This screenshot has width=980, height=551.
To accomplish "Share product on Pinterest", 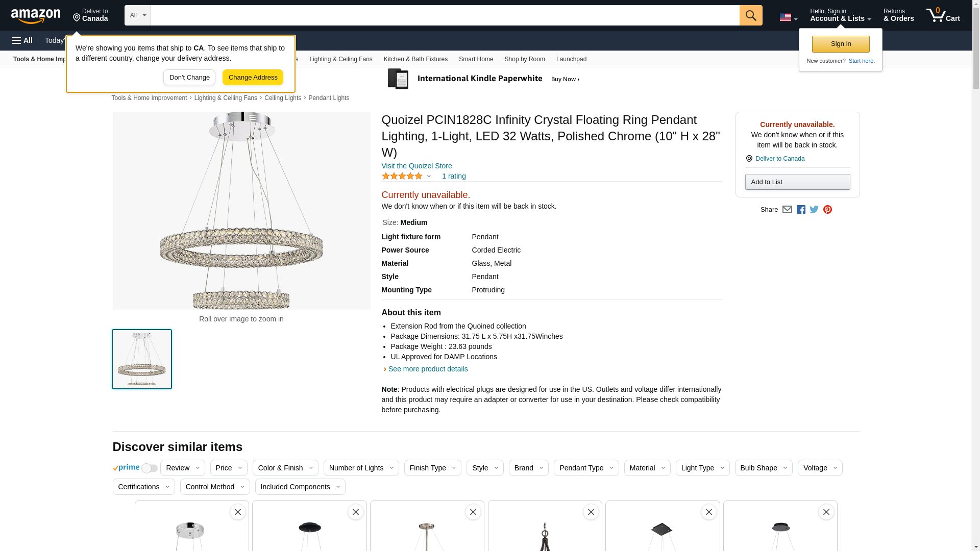I will pyautogui.click(x=827, y=210).
